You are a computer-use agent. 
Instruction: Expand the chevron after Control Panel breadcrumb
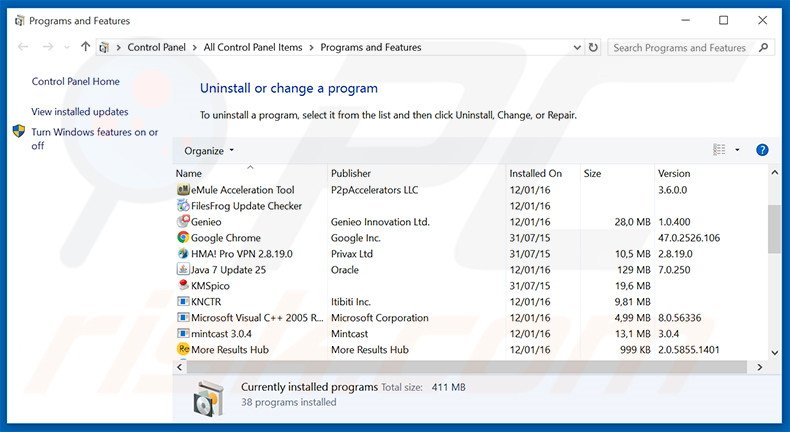[195, 47]
